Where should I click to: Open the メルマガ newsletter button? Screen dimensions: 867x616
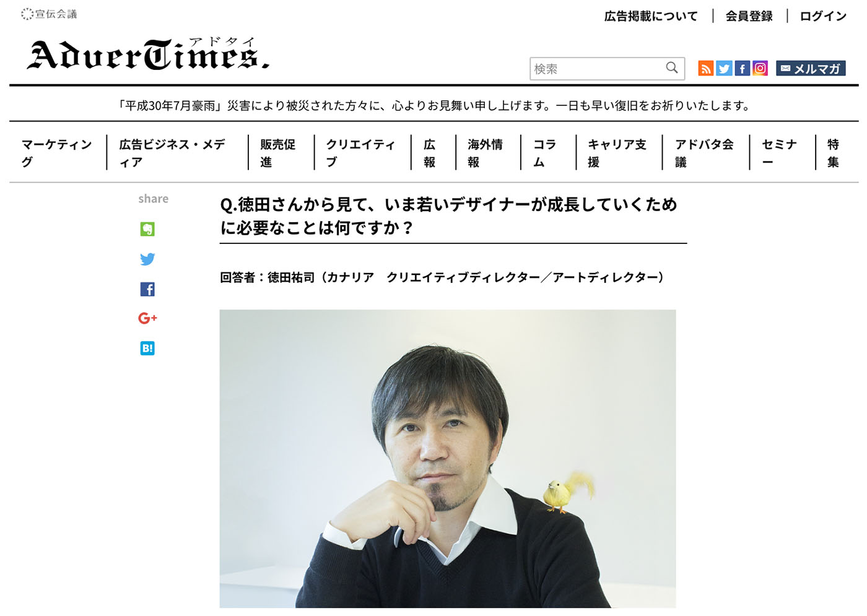(x=811, y=68)
